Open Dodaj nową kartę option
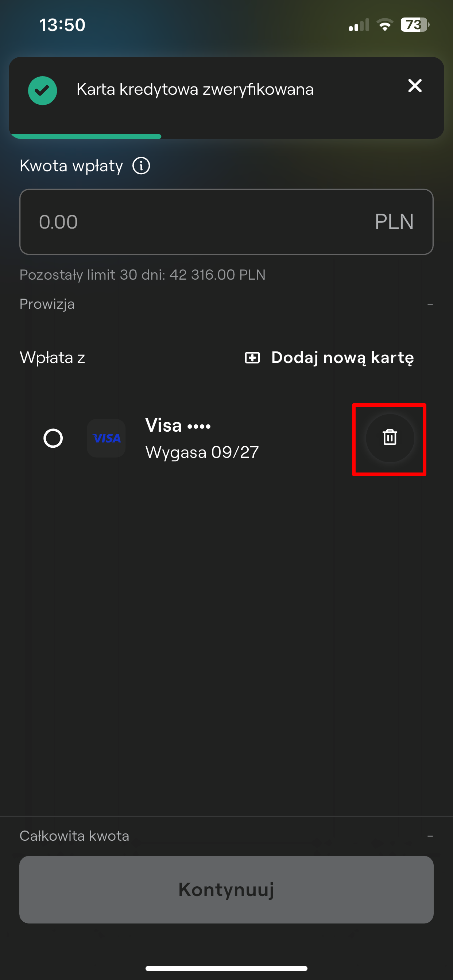453x980 pixels. click(342, 358)
